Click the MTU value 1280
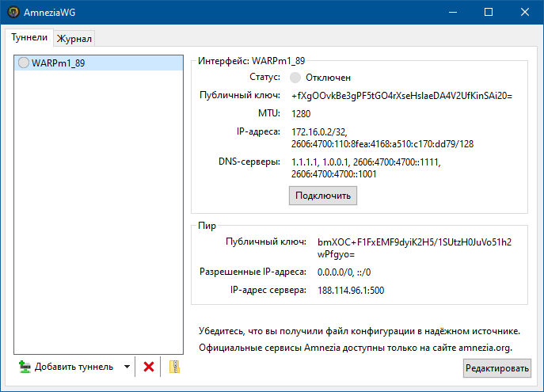 [301, 114]
